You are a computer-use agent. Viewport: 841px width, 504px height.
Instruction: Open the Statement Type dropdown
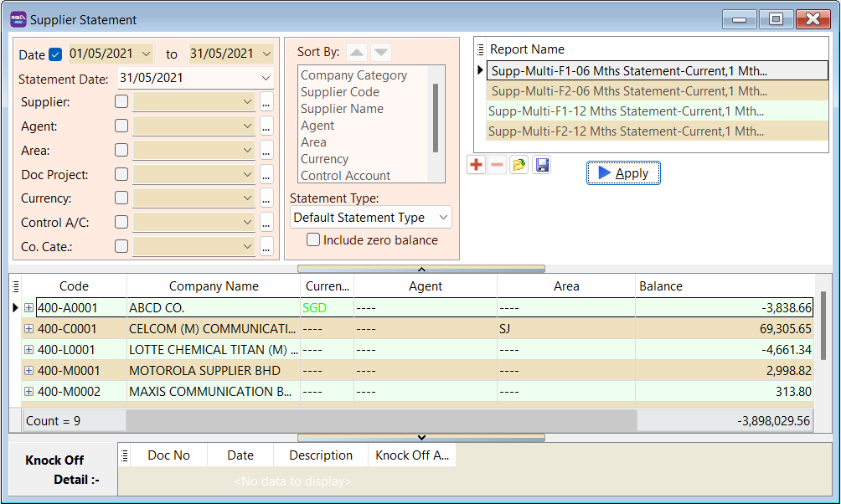click(x=443, y=218)
